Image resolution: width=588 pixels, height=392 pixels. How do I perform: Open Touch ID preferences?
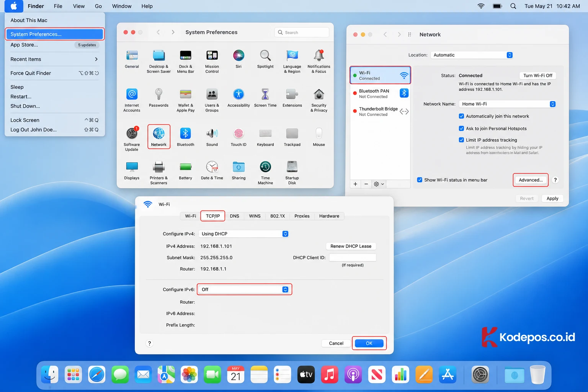coord(238,137)
